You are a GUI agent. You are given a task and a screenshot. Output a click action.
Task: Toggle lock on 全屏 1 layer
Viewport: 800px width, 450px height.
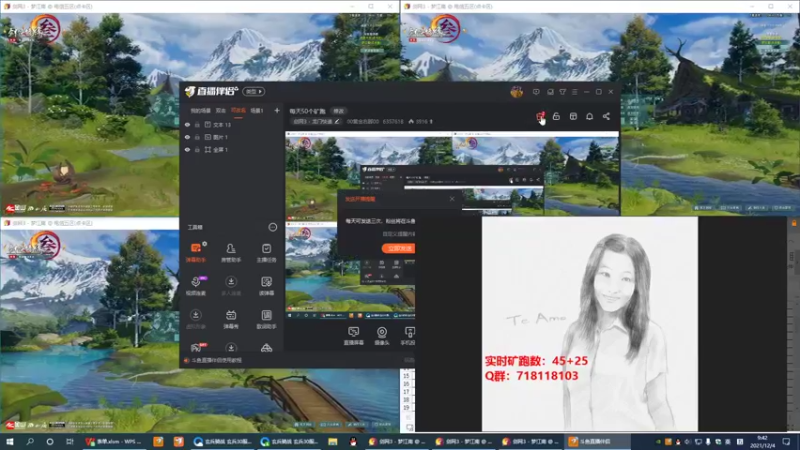(x=197, y=149)
